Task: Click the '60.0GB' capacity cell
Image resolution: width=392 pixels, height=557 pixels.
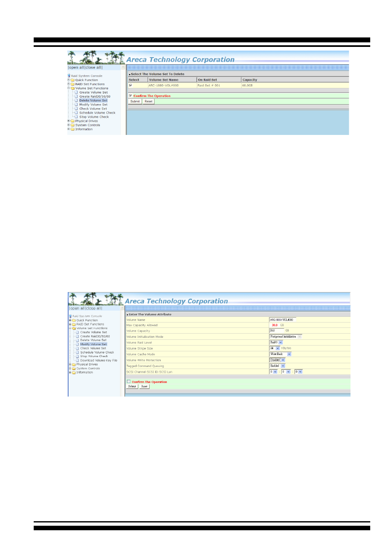Action: (x=295, y=85)
